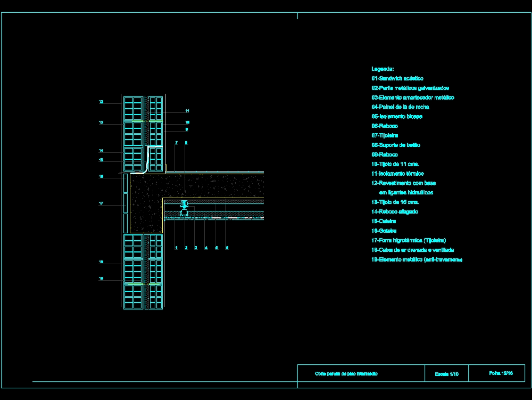Select "07-Tijoleira" from the Legenda list
This screenshot has height=400, width=532.
coord(386,135)
